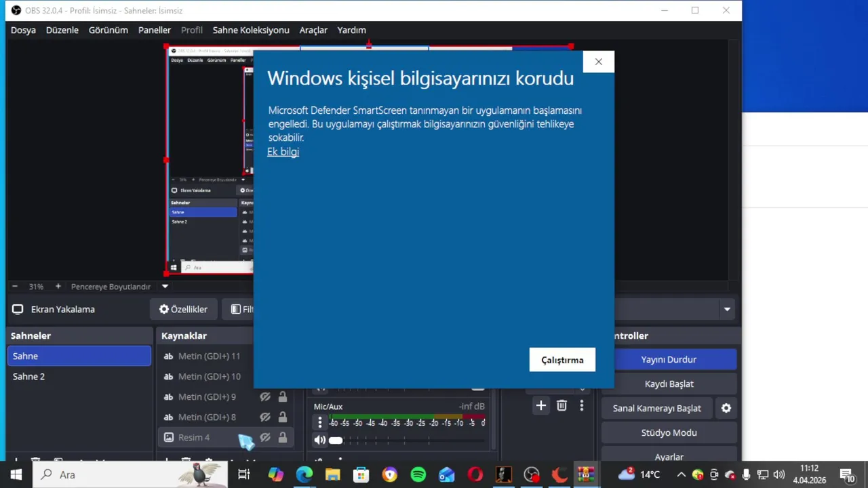This screenshot has width=868, height=488.
Task: Select the 'Metin (GDI+) 8' source
Action: (x=207, y=417)
